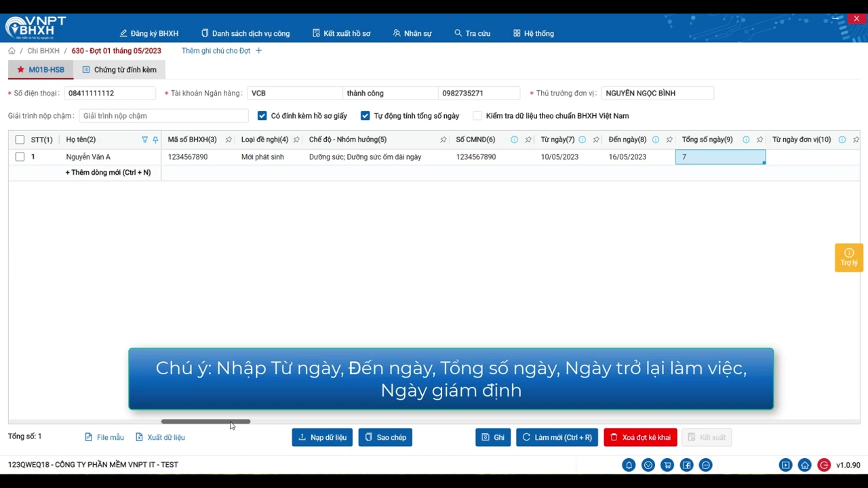The width and height of the screenshot is (868, 488).
Task: Click the smiley feedback icon
Action: 648,465
